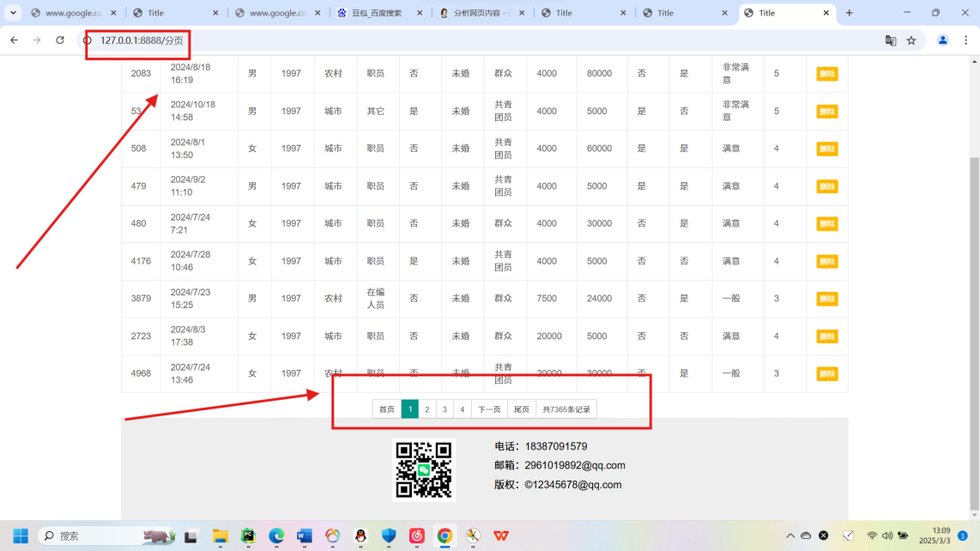Click the email 2961019892@qq.com
Viewport: 980px width, 551px height.
[x=575, y=465]
